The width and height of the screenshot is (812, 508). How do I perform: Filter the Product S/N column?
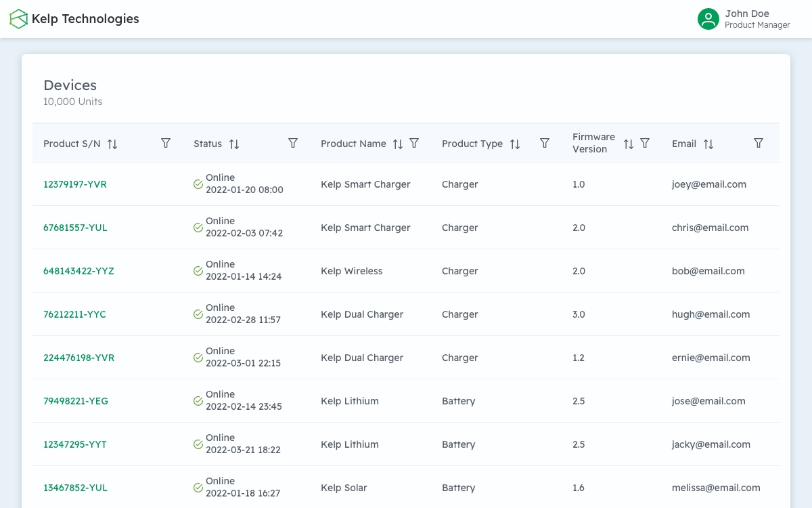pos(166,143)
